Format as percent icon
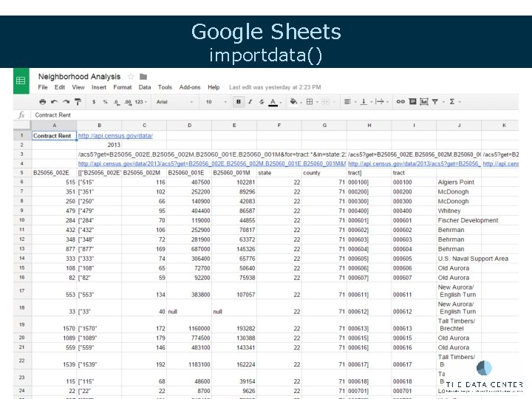 [x=105, y=102]
